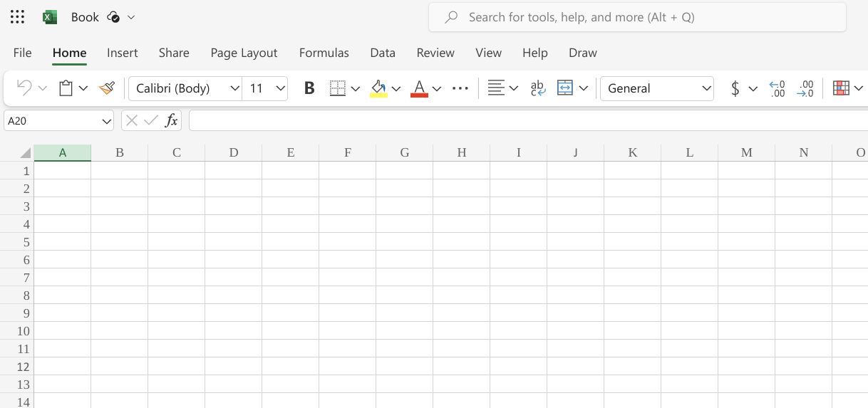Click the Undo arrow icon

(x=24, y=88)
